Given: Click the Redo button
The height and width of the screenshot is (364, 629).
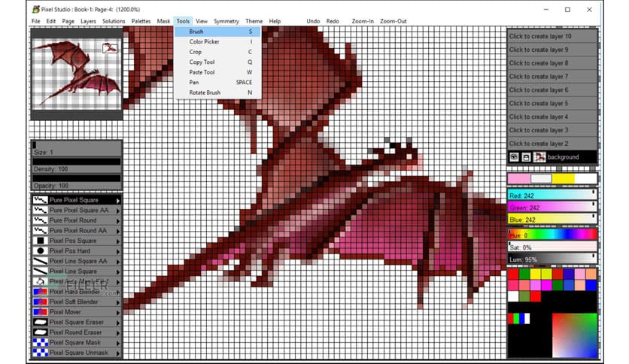Looking at the screenshot, I should pyautogui.click(x=333, y=21).
